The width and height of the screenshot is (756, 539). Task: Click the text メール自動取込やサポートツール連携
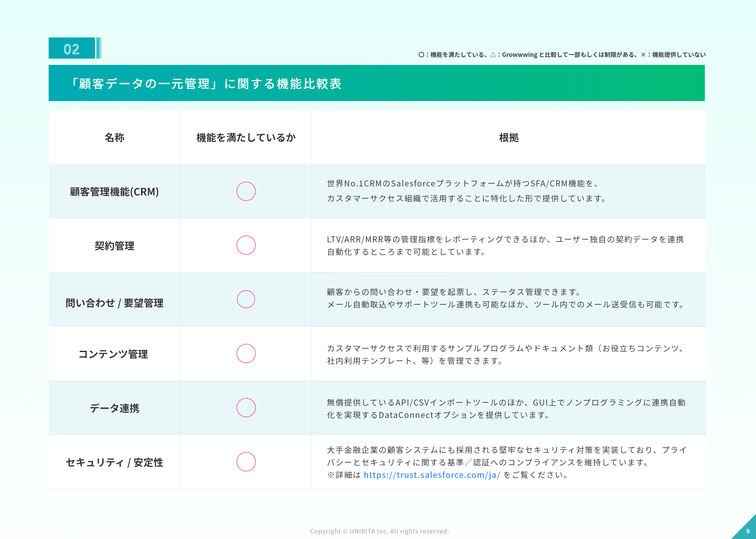pos(505,305)
